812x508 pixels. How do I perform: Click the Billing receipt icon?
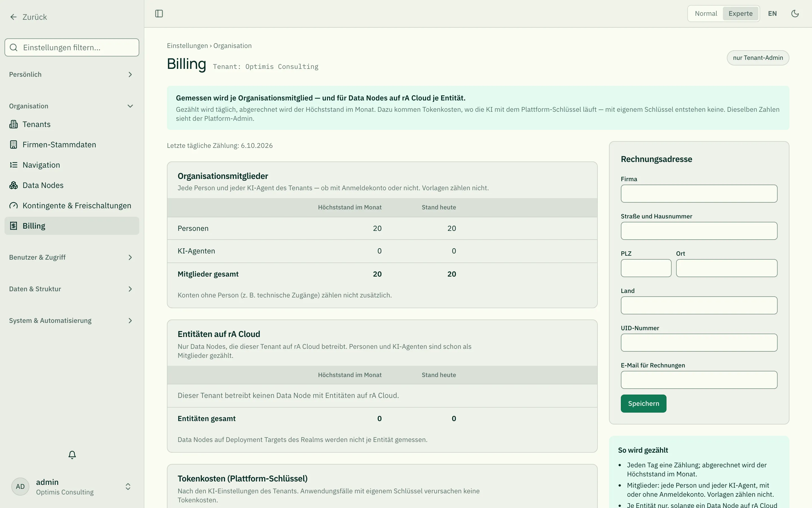14,226
